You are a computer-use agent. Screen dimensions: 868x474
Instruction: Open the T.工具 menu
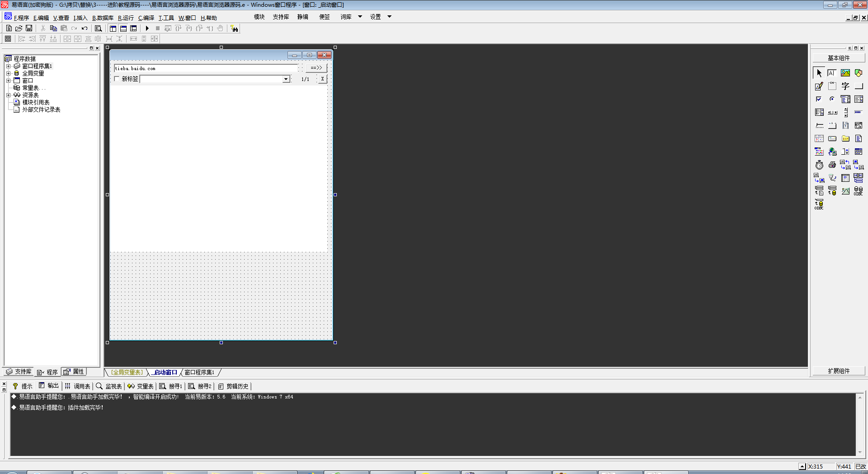[166, 18]
